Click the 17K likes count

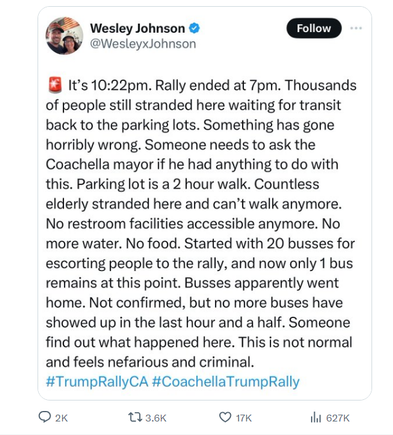tap(244, 418)
